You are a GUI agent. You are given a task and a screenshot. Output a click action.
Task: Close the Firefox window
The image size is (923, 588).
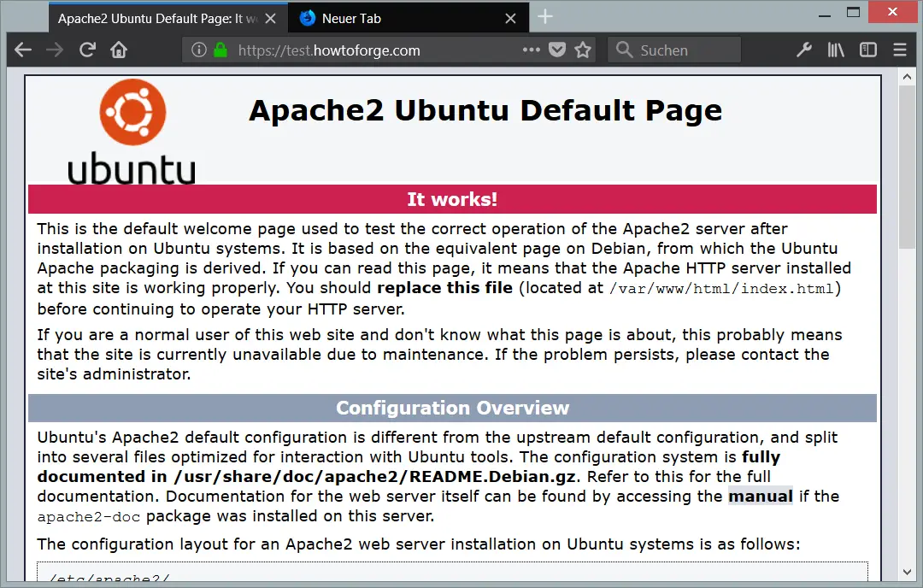coord(893,12)
